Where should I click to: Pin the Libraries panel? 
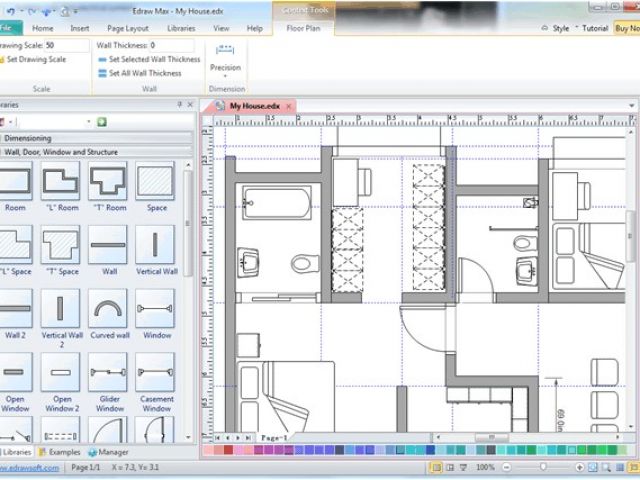(x=180, y=104)
